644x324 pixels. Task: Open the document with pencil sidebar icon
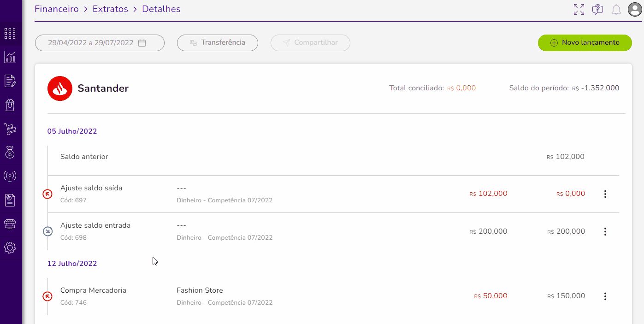[10, 81]
